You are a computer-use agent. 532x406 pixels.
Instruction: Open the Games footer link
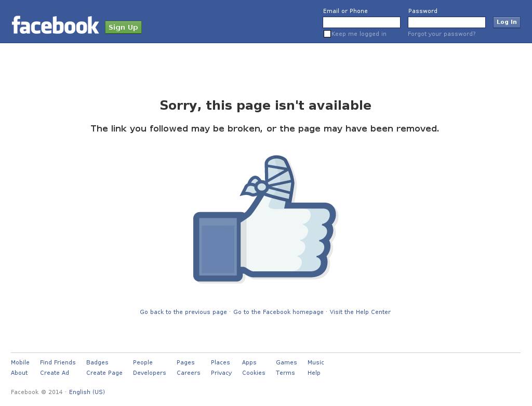[x=286, y=362]
